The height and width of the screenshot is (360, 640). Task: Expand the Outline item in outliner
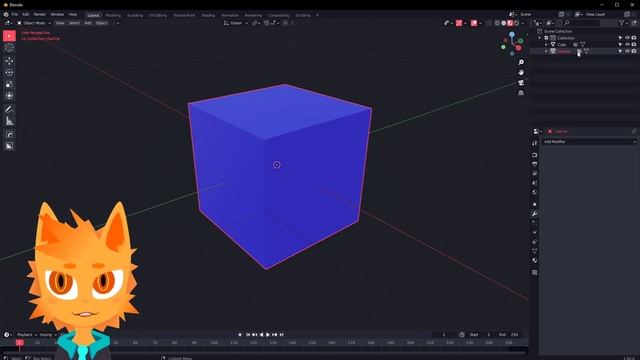[x=546, y=51]
